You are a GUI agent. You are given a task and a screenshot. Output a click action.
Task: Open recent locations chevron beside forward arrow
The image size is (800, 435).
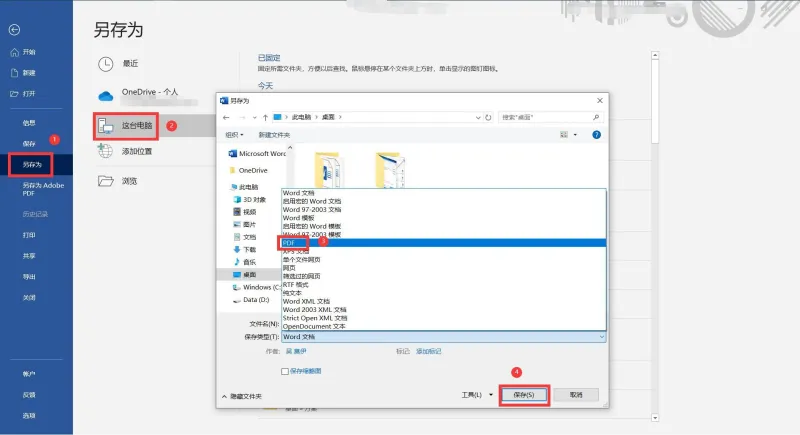click(x=255, y=117)
